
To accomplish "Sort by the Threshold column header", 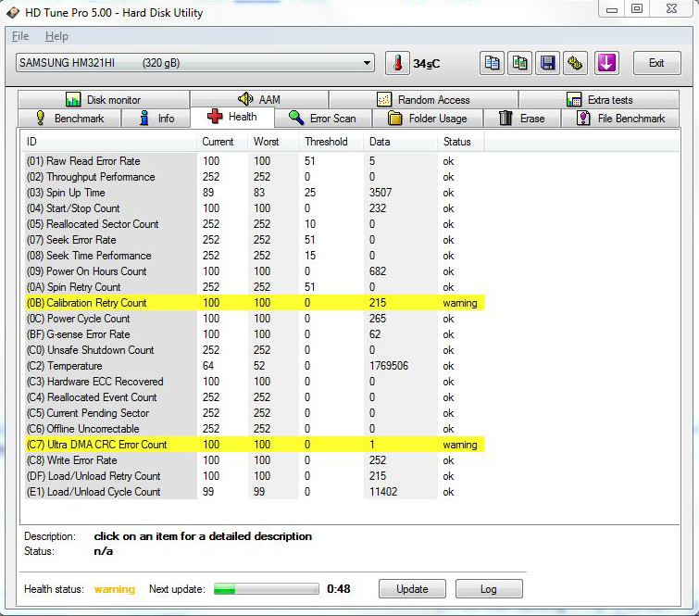I will coord(326,142).
